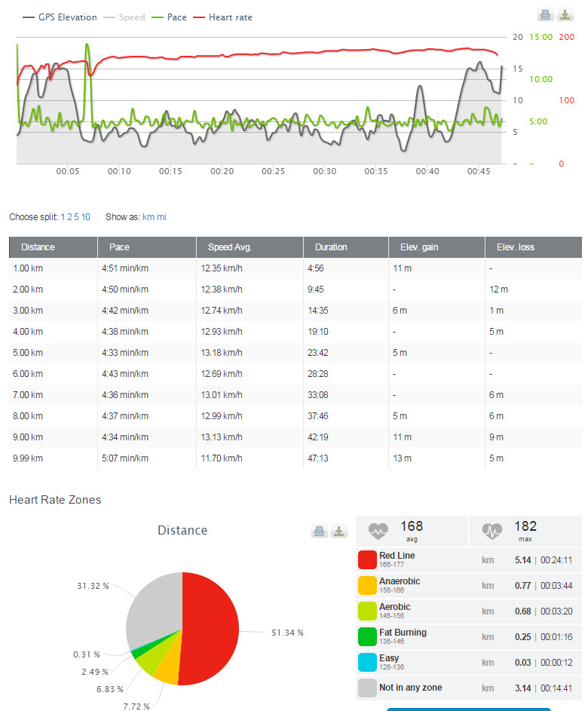The width and height of the screenshot is (588, 711).
Task: Click the average heart rate heart icon
Action: (x=378, y=531)
